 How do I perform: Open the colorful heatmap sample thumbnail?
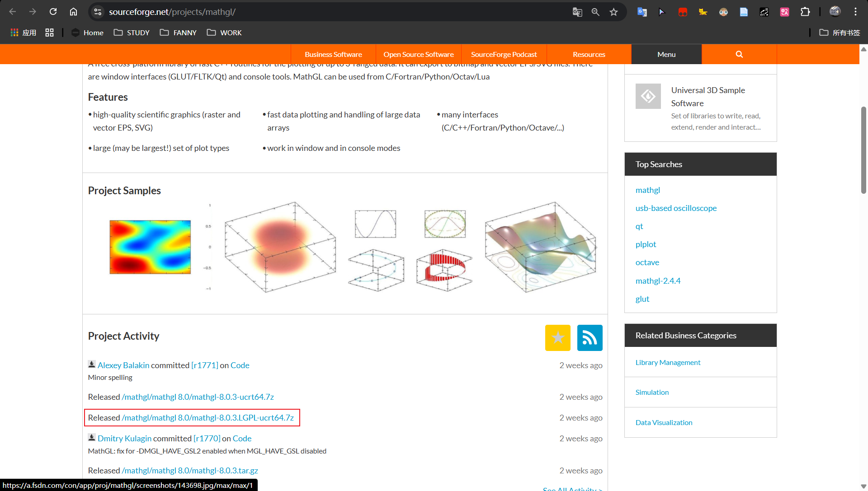[150, 247]
